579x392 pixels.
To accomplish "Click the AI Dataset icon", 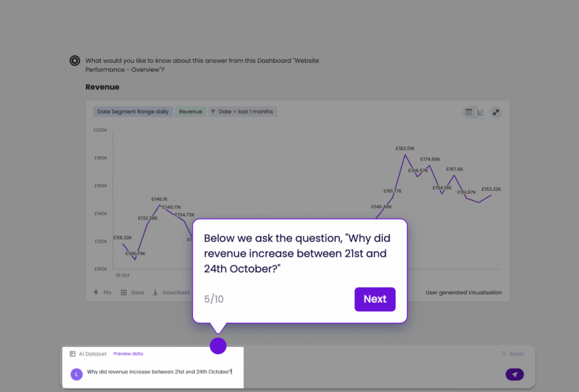I will (x=72, y=353).
